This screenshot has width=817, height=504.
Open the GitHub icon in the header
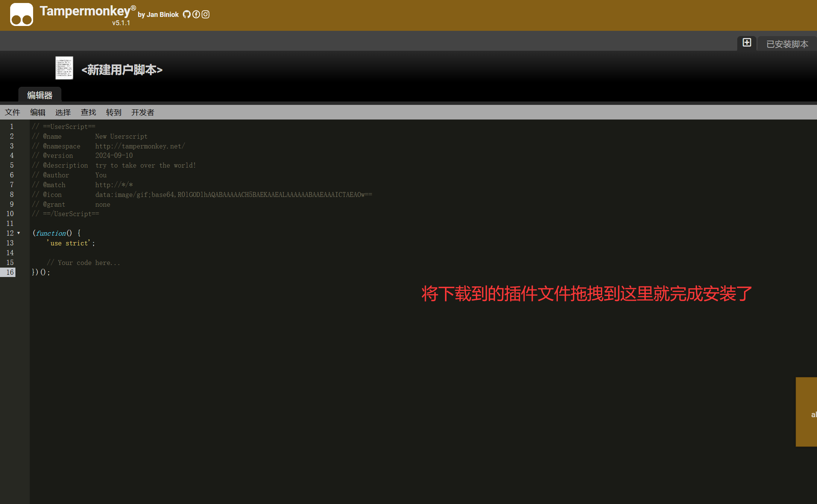pyautogui.click(x=187, y=14)
